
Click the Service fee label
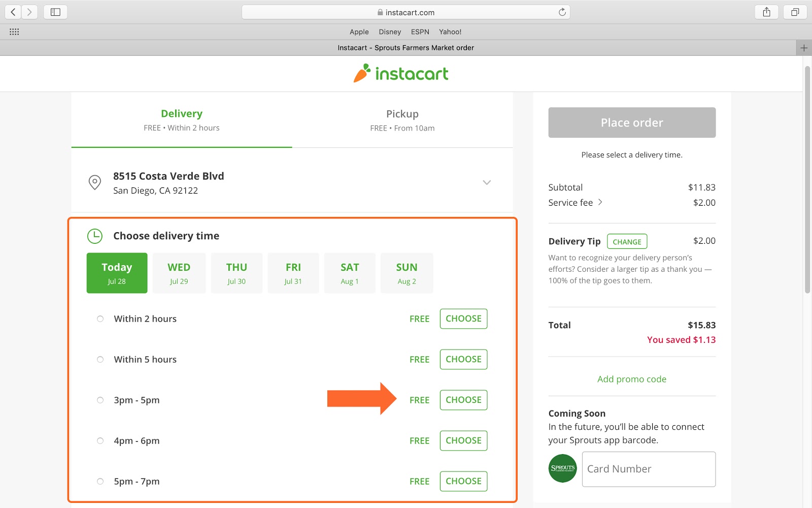570,203
